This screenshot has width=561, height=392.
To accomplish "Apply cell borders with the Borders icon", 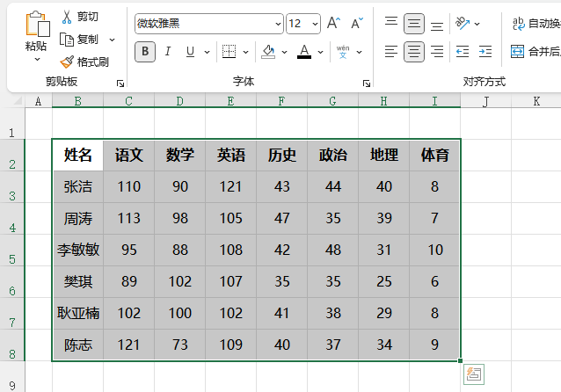I will tap(229, 52).
